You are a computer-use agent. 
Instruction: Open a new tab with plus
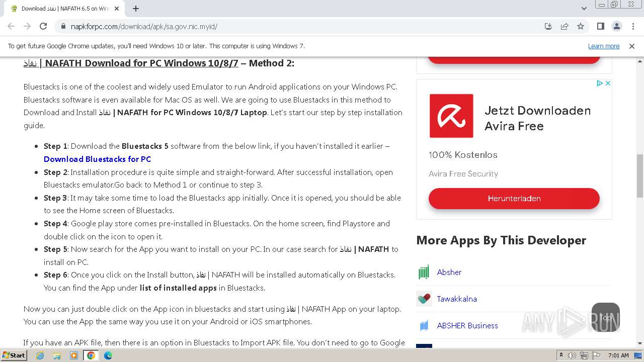pos(136,9)
